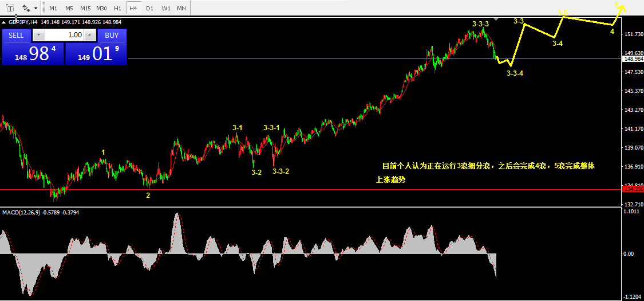Click the 1.1011 MACD scale value

tap(632, 212)
